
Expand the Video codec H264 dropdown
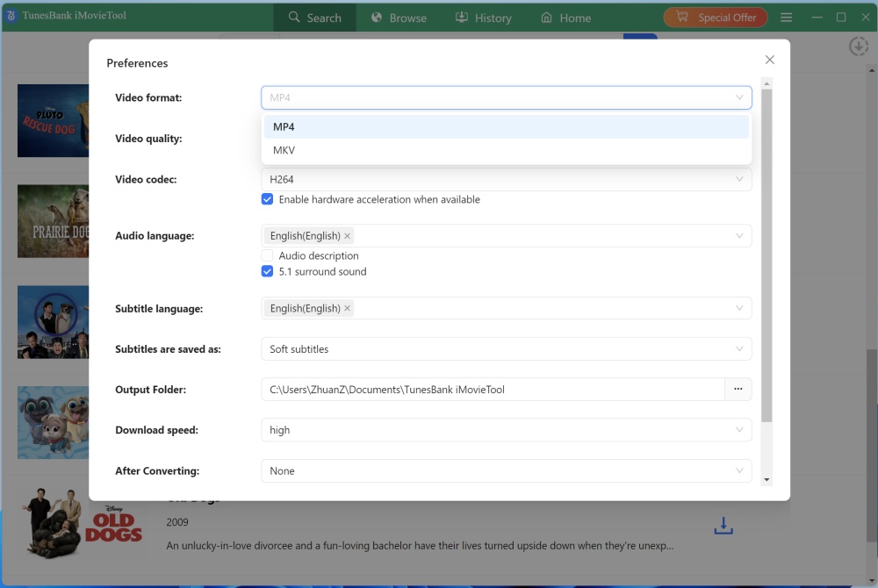tap(506, 179)
